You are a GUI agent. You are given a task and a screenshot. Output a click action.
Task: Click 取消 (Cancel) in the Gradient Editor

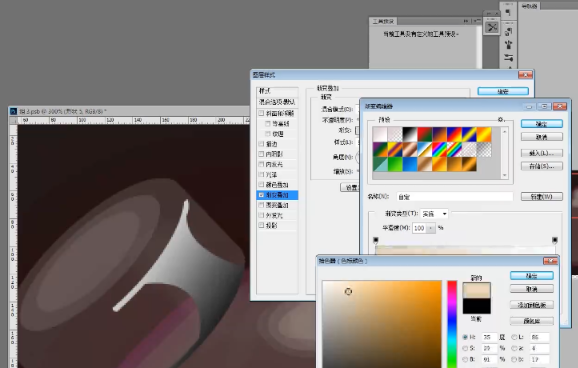click(x=542, y=137)
